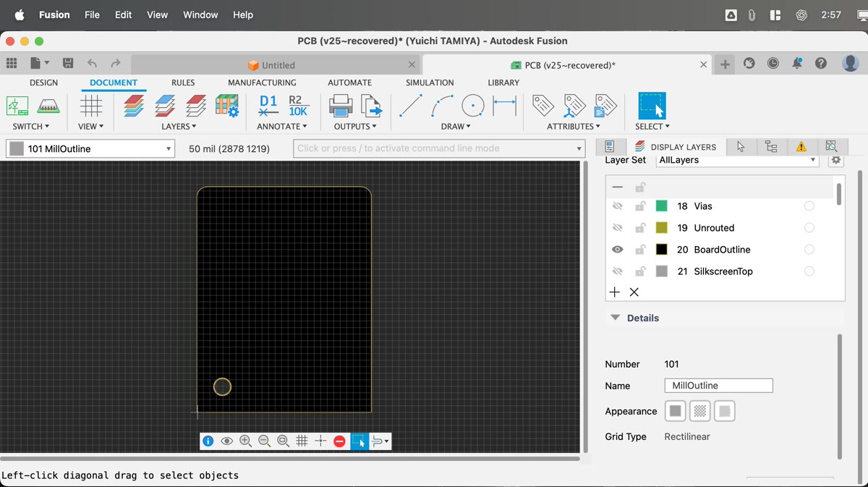868x487 pixels.
Task: Expand the OUTPUTS menu
Action: tap(355, 126)
